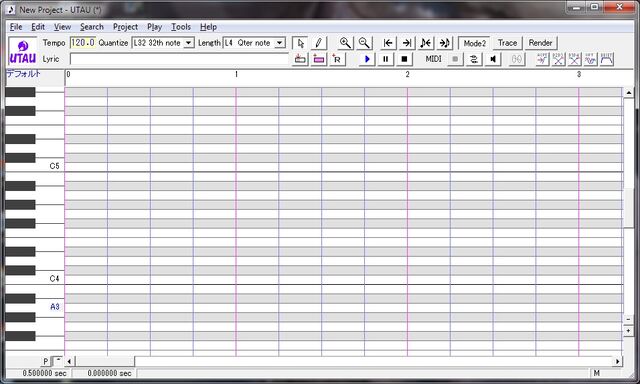640x384 pixels.
Task: Open the Play menu
Action: click(x=155, y=27)
